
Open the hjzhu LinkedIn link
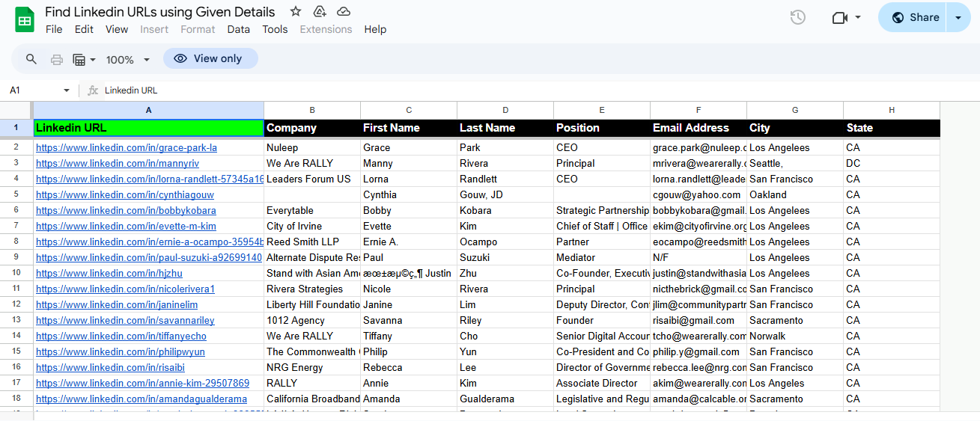[x=109, y=274]
